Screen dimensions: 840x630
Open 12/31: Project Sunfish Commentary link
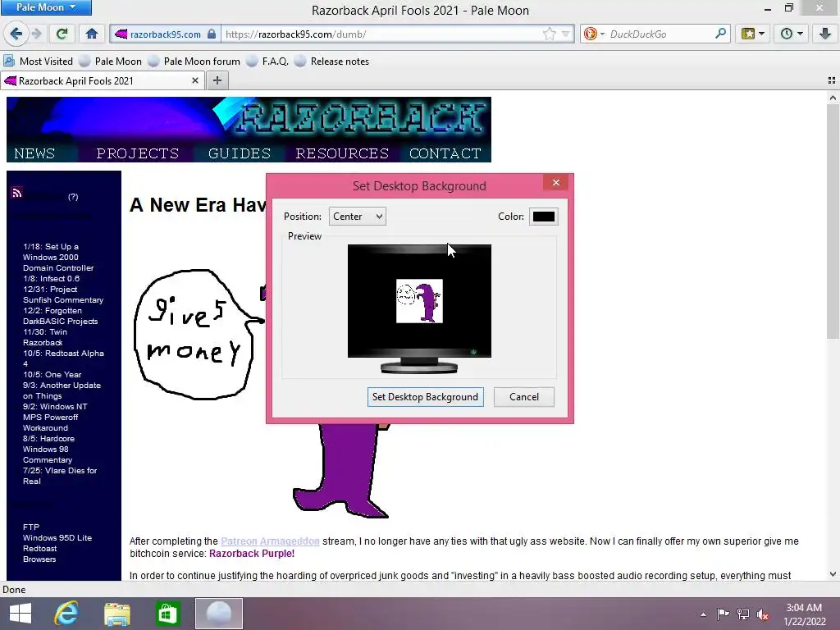pos(62,294)
